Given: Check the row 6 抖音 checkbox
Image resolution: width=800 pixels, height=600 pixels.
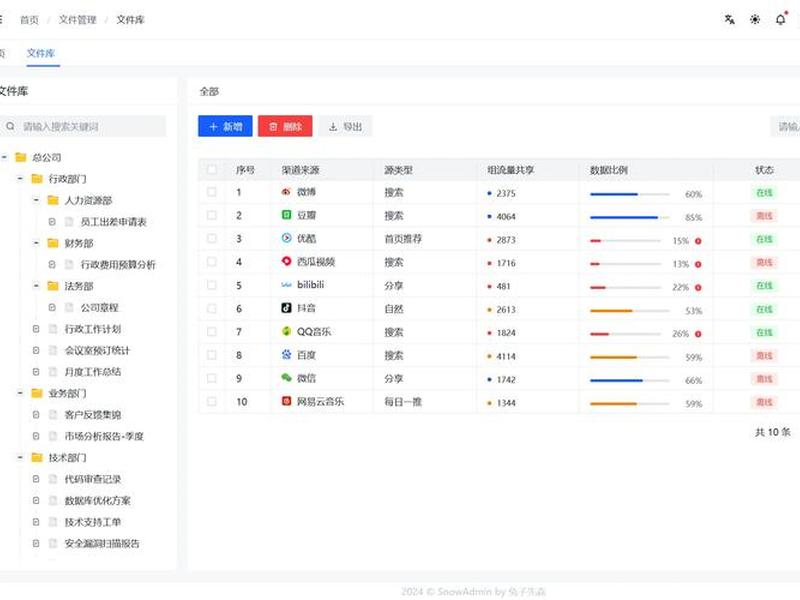Looking at the screenshot, I should point(212,308).
